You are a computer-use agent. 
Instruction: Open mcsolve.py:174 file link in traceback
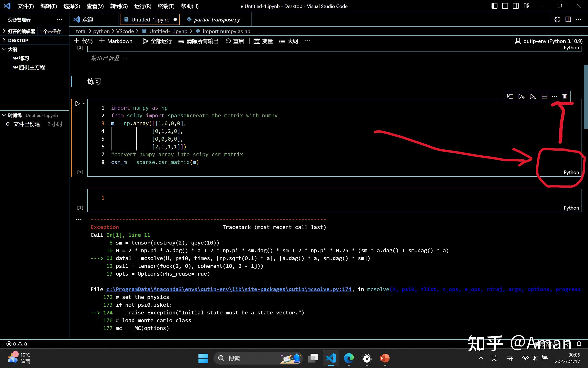229,289
